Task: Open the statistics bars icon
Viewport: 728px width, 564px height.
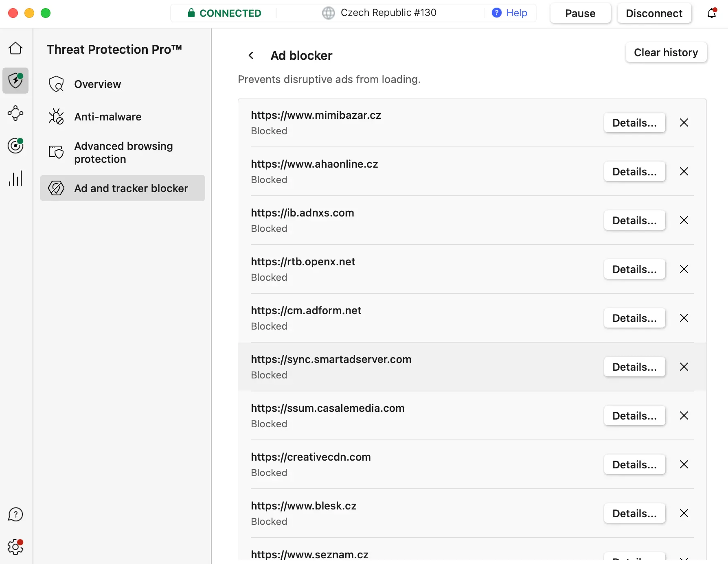Action: [x=15, y=178]
